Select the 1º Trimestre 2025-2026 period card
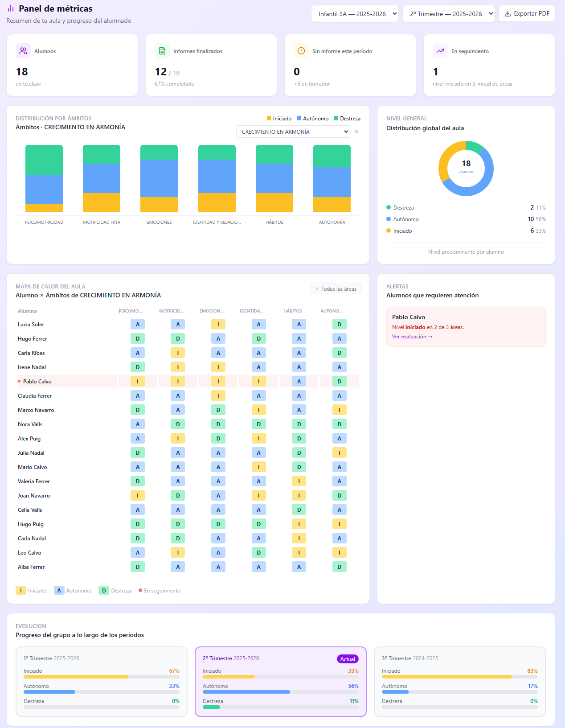The width and height of the screenshot is (565, 728). click(102, 681)
